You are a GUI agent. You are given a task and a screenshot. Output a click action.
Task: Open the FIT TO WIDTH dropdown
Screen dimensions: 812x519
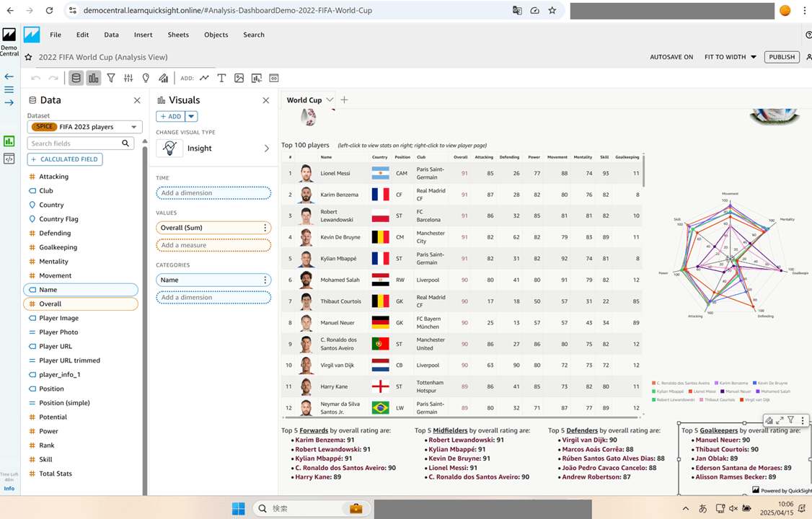731,57
